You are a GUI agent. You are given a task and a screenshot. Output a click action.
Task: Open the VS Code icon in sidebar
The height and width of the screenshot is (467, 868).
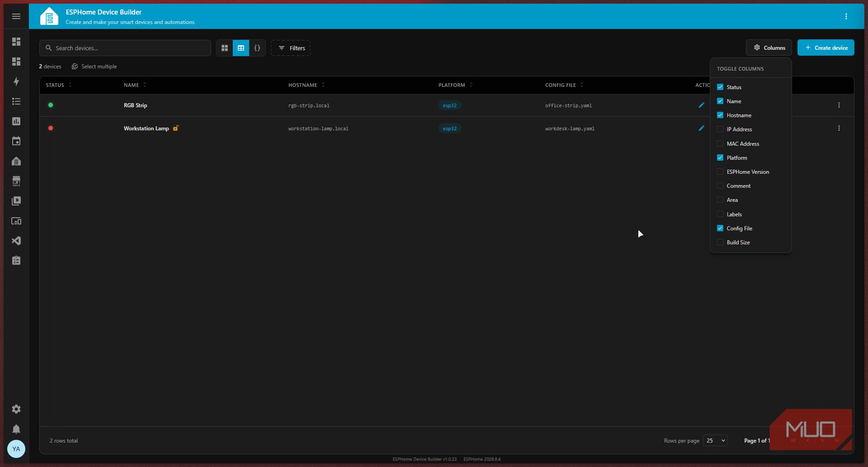16,241
